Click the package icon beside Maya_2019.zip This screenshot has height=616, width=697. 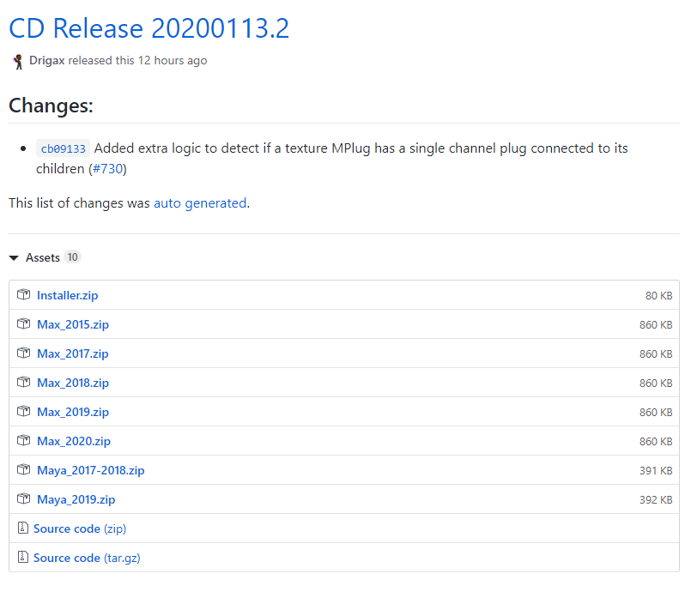23,498
